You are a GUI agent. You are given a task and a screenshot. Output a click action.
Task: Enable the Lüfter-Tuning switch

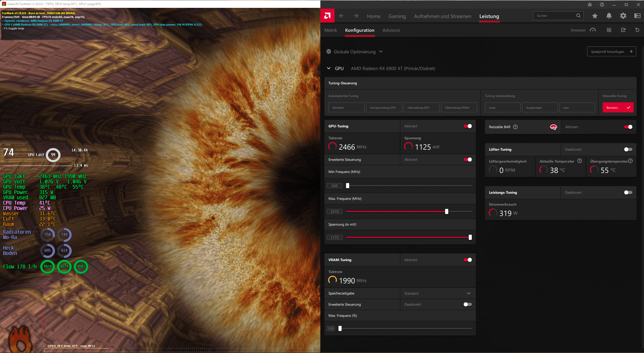[628, 149]
